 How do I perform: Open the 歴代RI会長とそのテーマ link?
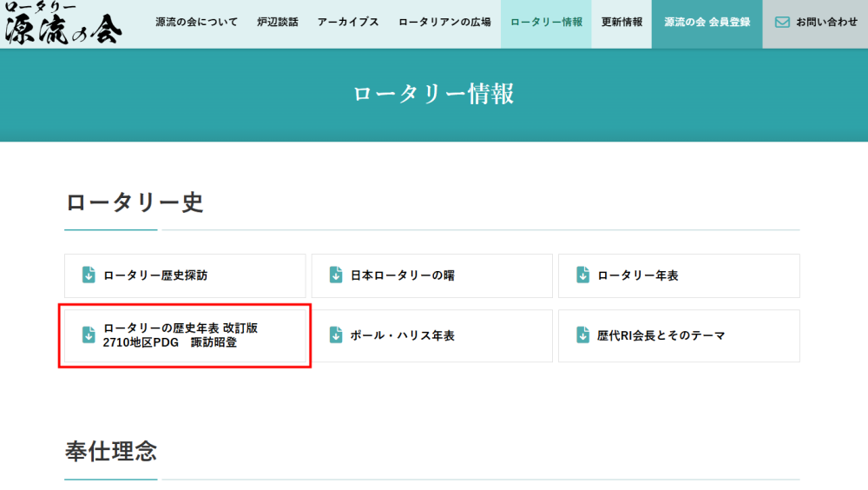click(679, 336)
